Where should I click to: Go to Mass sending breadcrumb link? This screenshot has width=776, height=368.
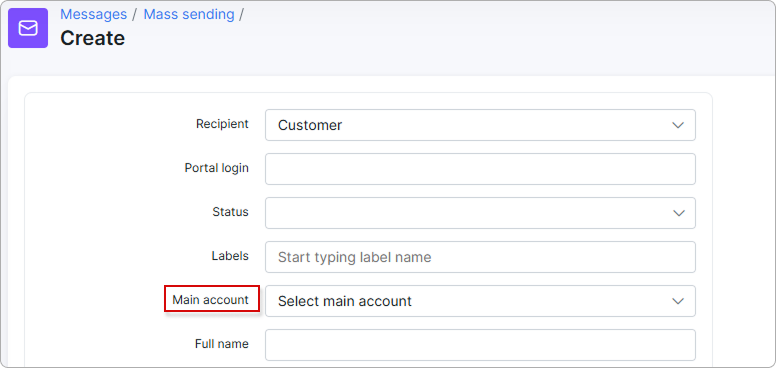[x=189, y=14]
